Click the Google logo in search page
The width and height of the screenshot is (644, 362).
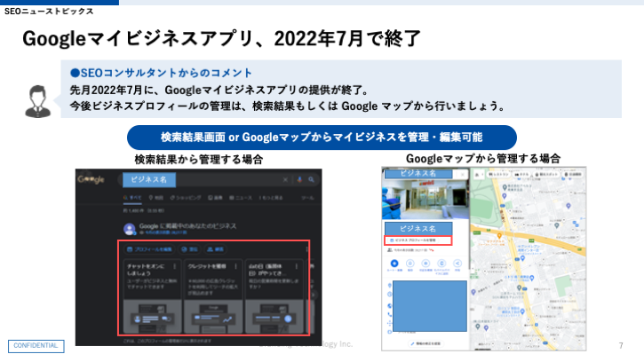point(91,179)
